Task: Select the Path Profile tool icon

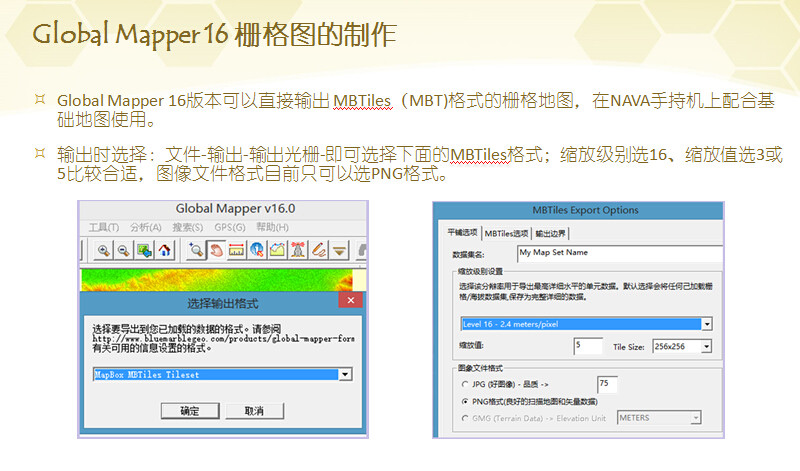Action: point(277,250)
